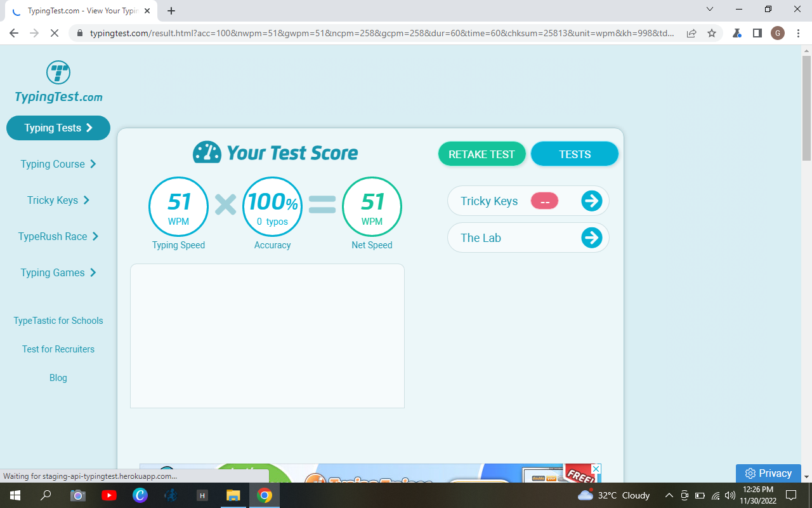Click the "Net Speed" label
Image resolution: width=812 pixels, height=508 pixels.
[372, 245]
